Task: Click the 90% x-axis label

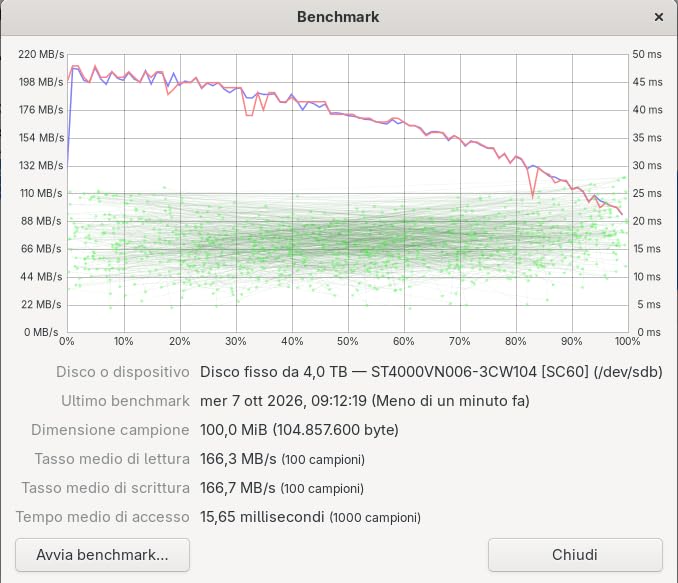Action: coord(572,342)
